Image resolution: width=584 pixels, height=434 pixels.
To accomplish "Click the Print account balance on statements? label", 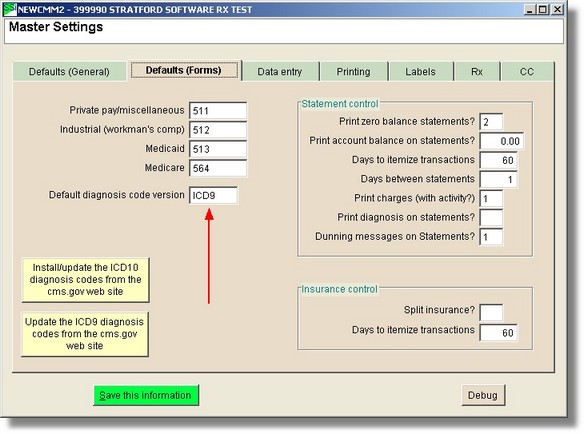I will point(392,140).
